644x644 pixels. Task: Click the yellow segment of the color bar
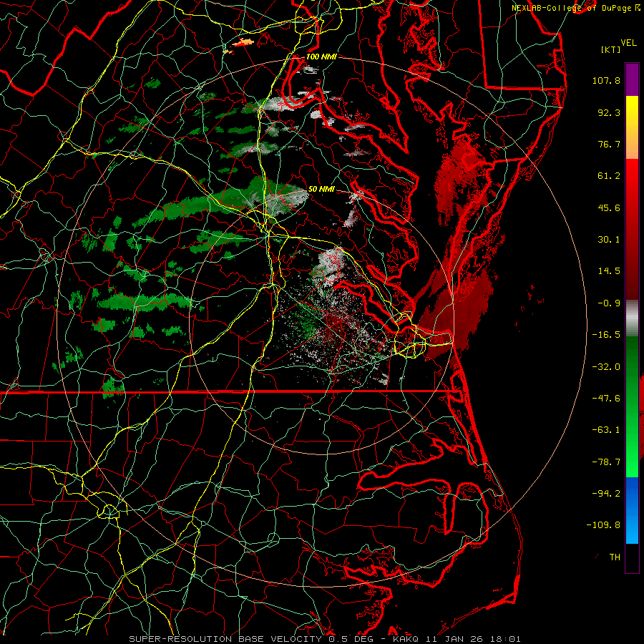pos(632,112)
